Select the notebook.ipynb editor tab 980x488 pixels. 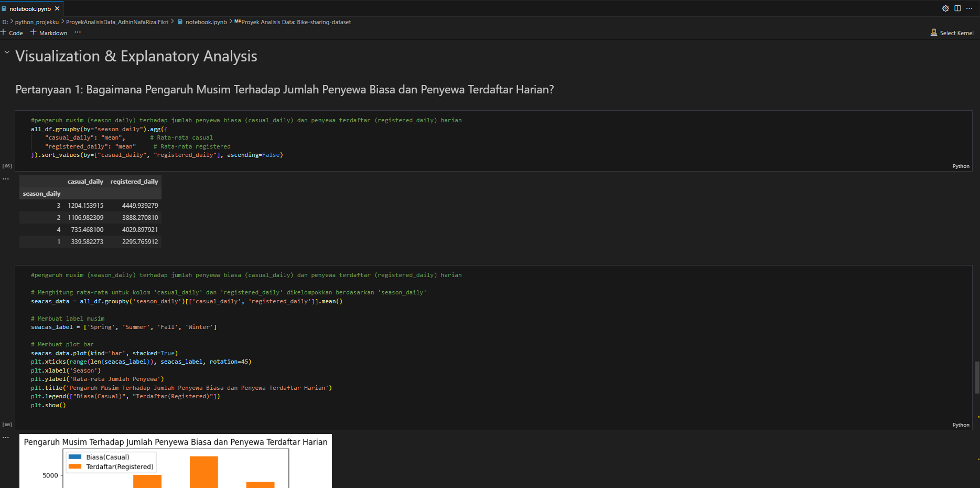[x=30, y=9]
